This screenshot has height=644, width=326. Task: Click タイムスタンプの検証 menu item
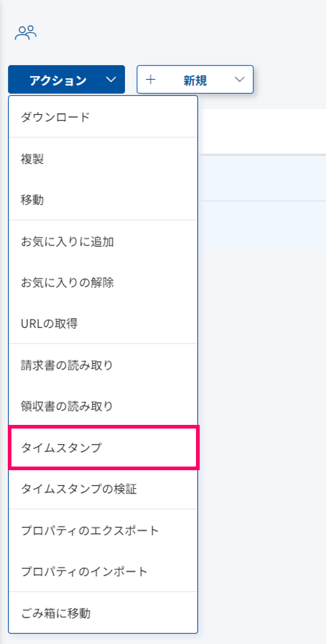[79, 489]
